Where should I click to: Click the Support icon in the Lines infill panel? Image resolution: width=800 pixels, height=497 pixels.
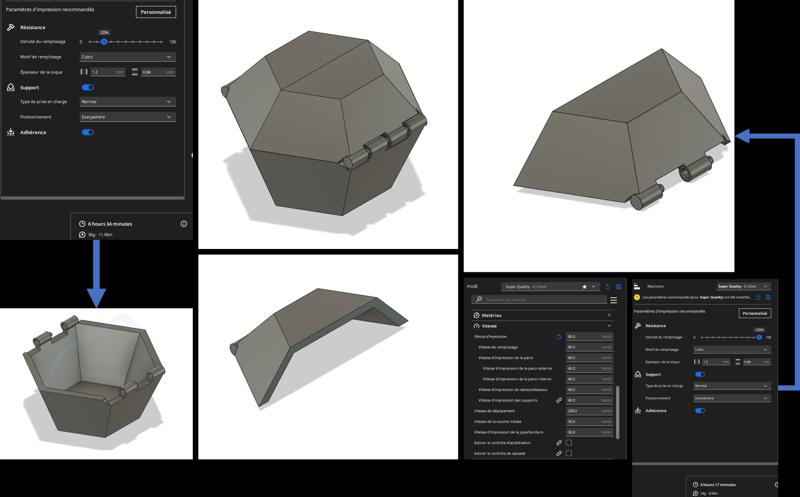click(x=638, y=375)
